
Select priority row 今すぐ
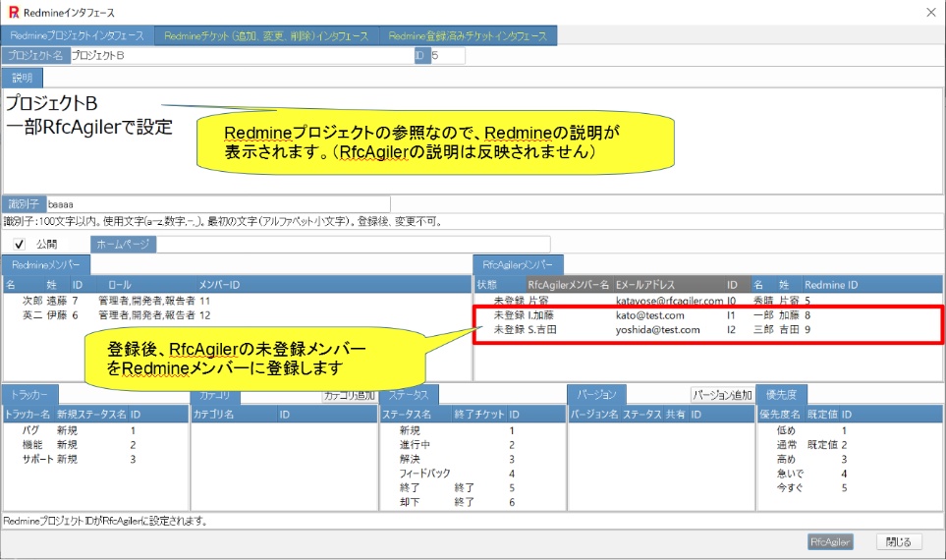click(x=850, y=487)
